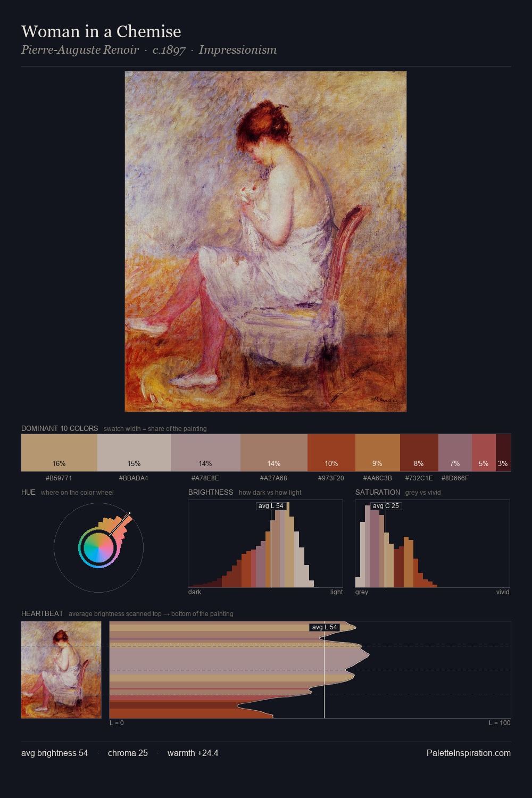Screen dimensions: 532x798
Task: Click the 'avg L 54' label in Brightness chart
Action: point(271,506)
